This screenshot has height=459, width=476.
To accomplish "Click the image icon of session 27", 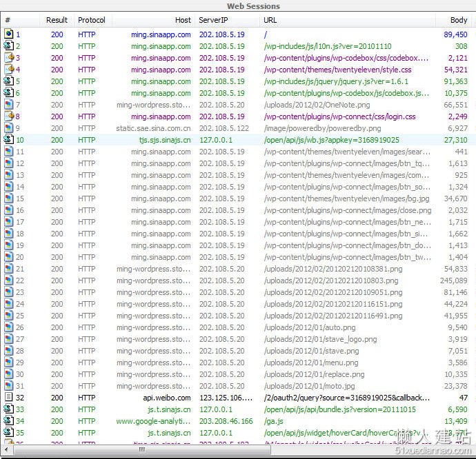I will tap(9, 339).
